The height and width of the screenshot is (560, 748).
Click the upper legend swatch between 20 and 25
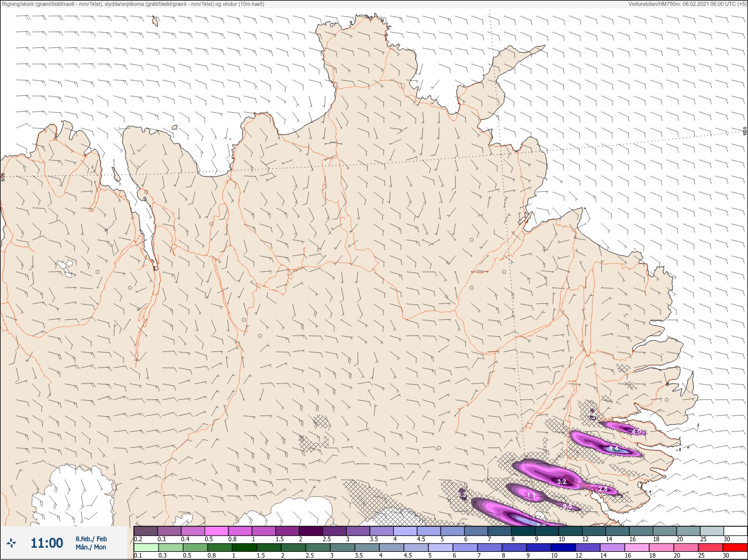(x=690, y=531)
